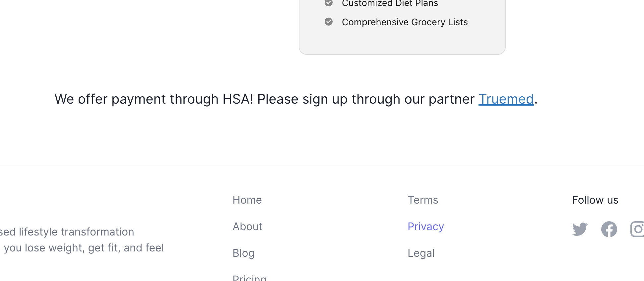This screenshot has width=644, height=281.
Task: Click the Follow us heading
Action: 595,200
